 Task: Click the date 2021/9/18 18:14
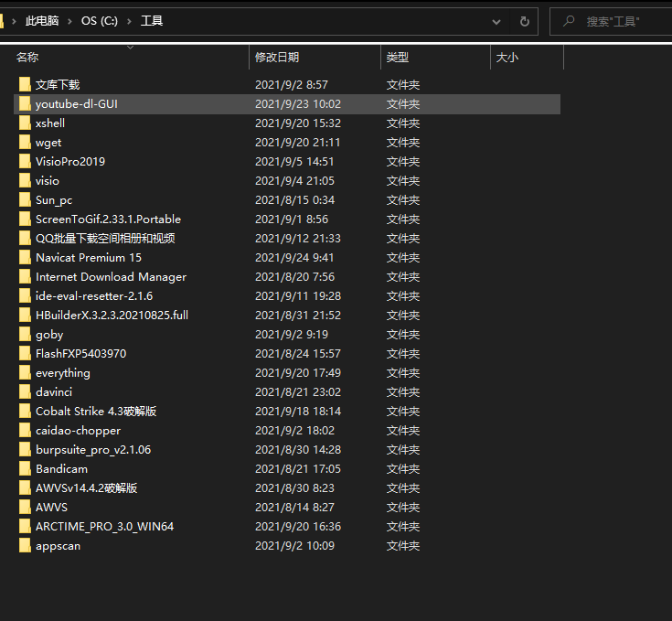(x=298, y=412)
